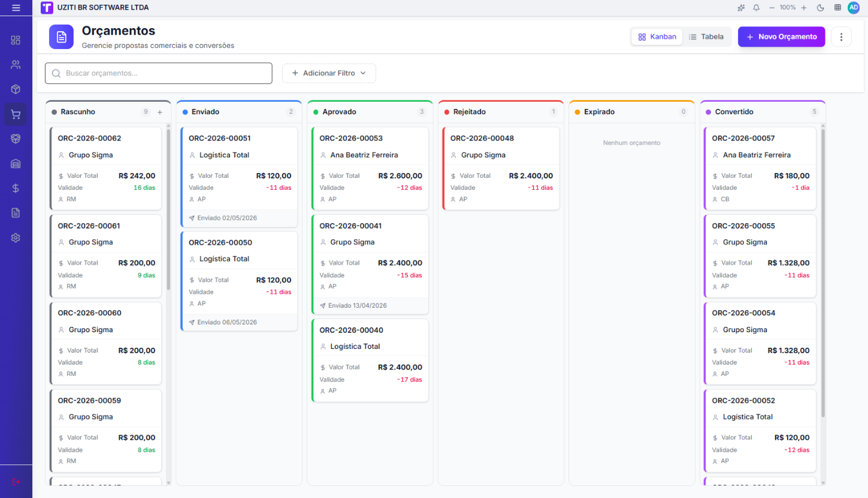Open rejected card ORC-2026-00048

[x=501, y=168]
